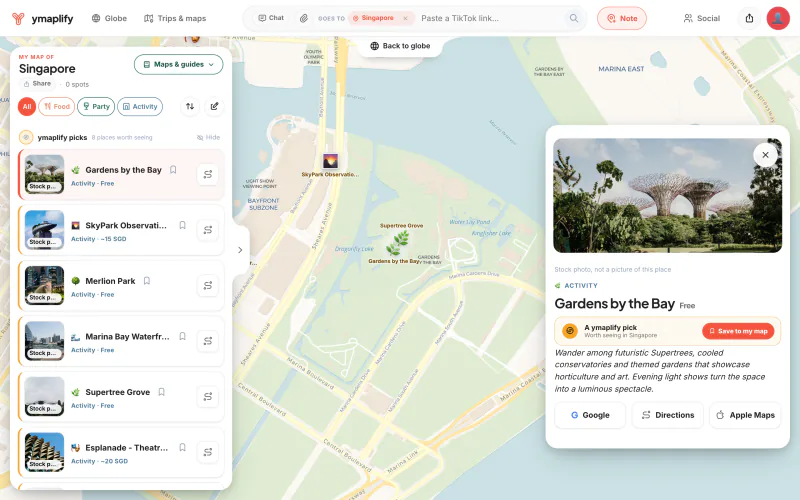Click the edit pencil icon
800x500 pixels.
(x=214, y=107)
